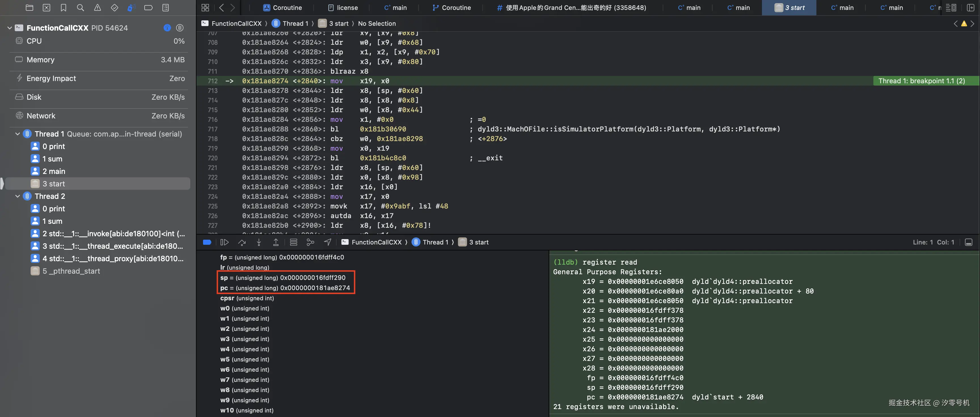Collapse the Thread 1 disclosure triangle
Screen dimensions: 980x417
point(18,134)
